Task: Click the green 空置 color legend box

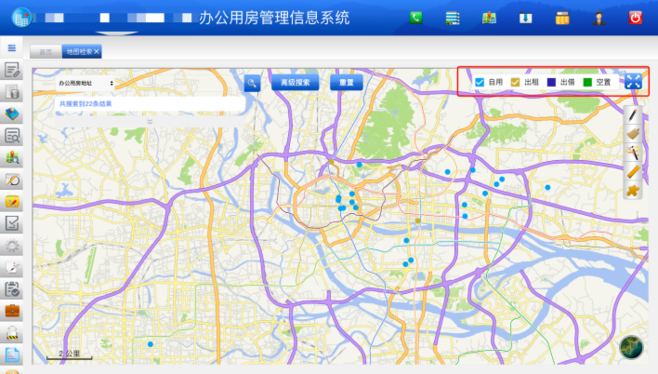Action: [588, 82]
